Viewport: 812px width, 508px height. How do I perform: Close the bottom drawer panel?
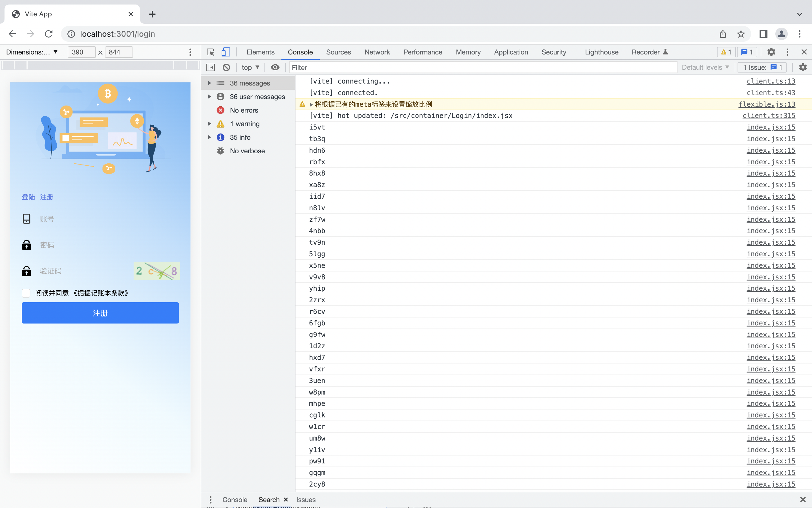pos(803,500)
